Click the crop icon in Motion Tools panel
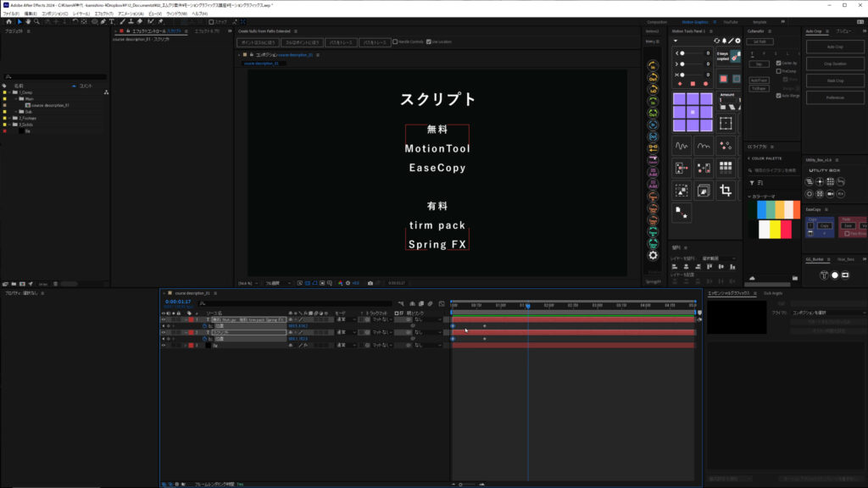 pyautogui.click(x=726, y=191)
